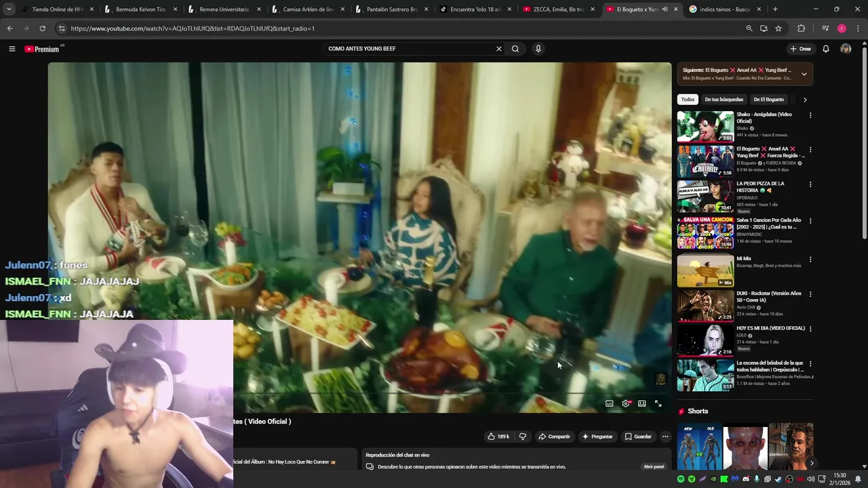Viewport: 868px width, 488px height.
Task: Like the video showing 189 k
Action: 498,436
